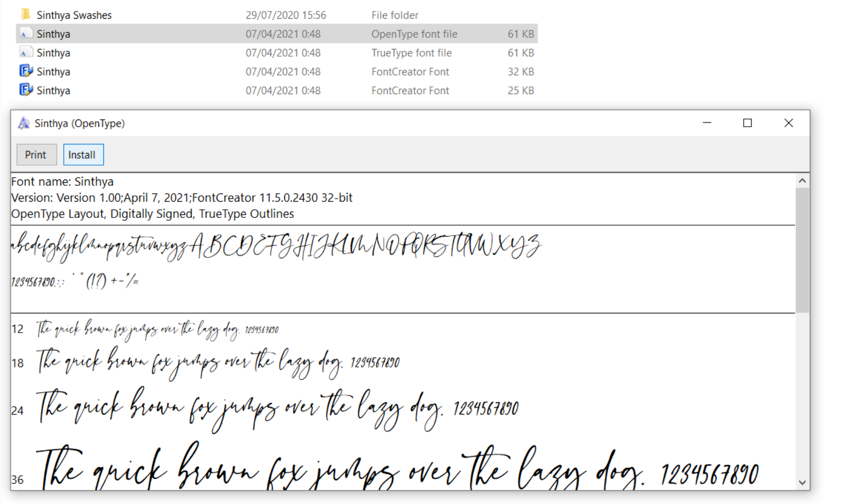Select the 25 KB FontCreator Font row
This screenshot has height=504, width=844.
point(277,90)
